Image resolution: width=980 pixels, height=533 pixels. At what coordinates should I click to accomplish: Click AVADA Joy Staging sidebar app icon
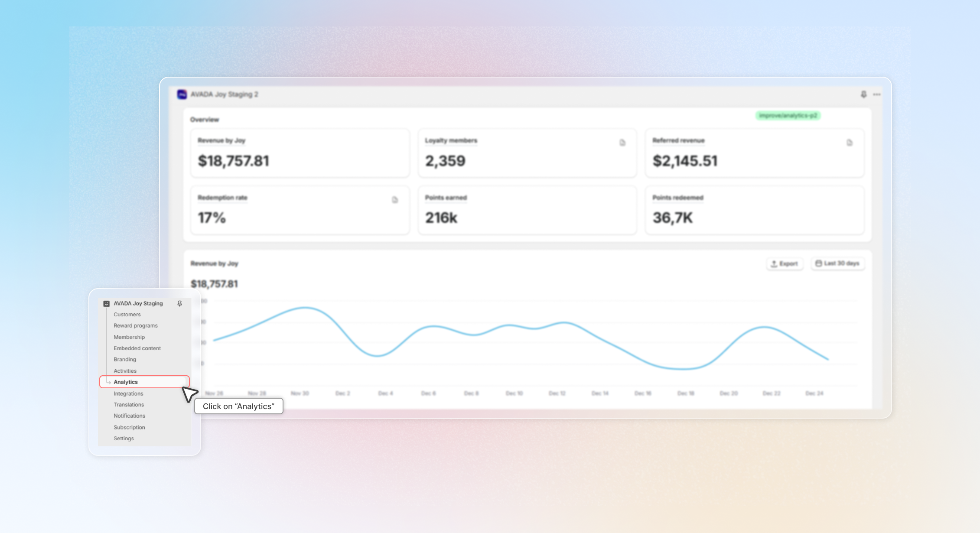(x=106, y=303)
